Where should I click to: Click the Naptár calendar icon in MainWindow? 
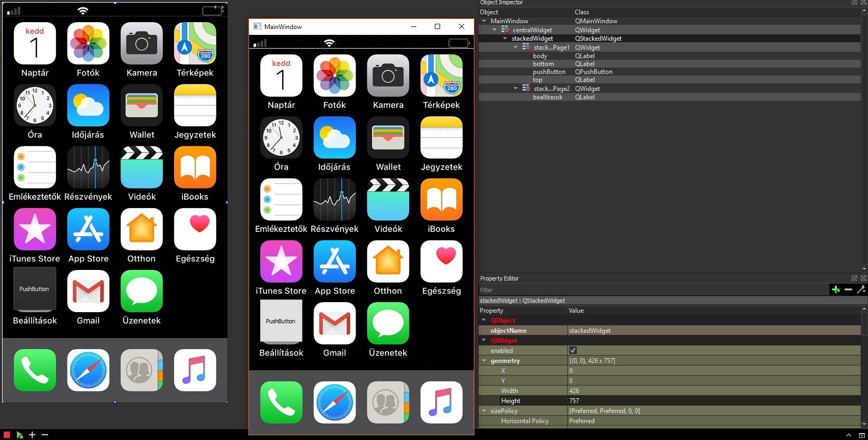pos(281,76)
